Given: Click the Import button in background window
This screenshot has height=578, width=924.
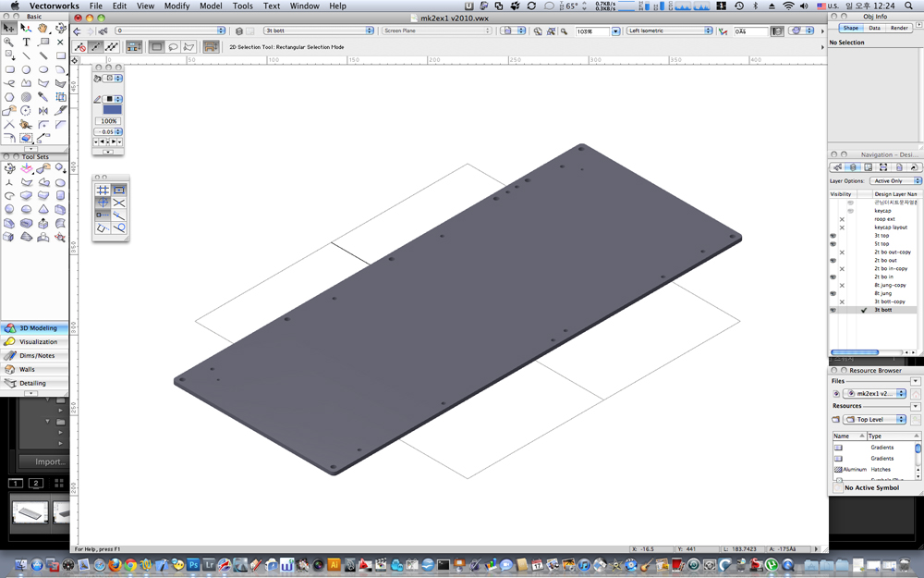Looking at the screenshot, I should point(43,461).
